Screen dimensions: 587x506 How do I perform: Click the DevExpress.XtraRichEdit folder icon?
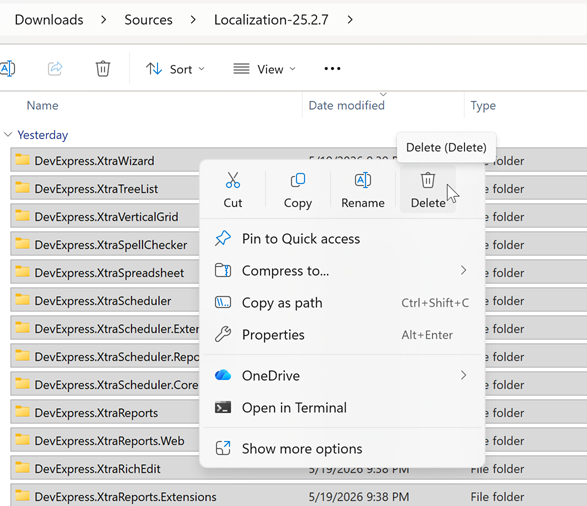tap(22, 468)
